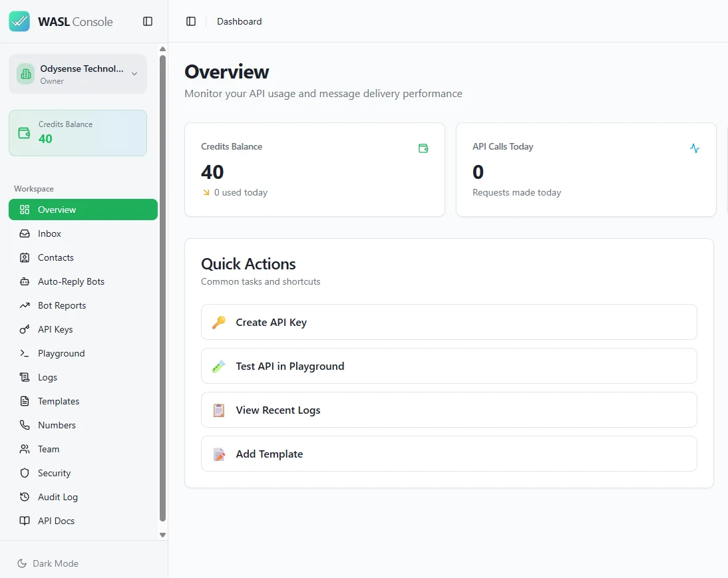Click the phone icon beside Numbers

point(25,426)
